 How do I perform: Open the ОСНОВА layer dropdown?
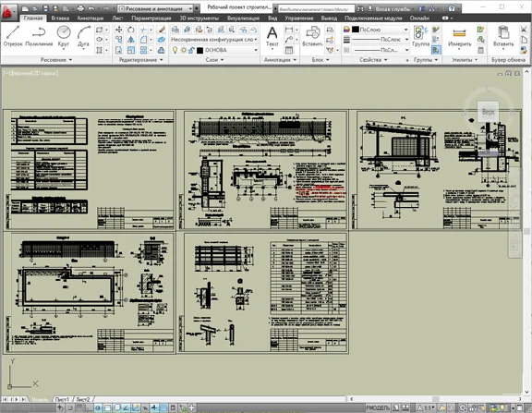point(227,50)
